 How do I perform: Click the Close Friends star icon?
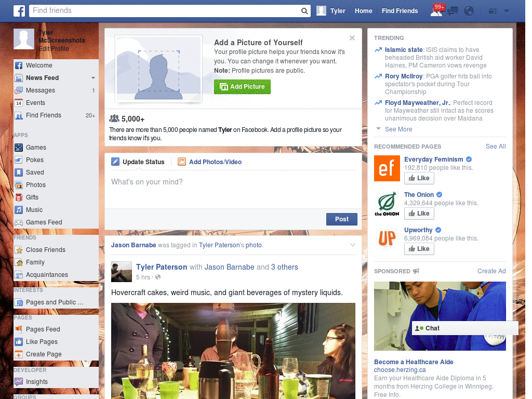point(19,250)
